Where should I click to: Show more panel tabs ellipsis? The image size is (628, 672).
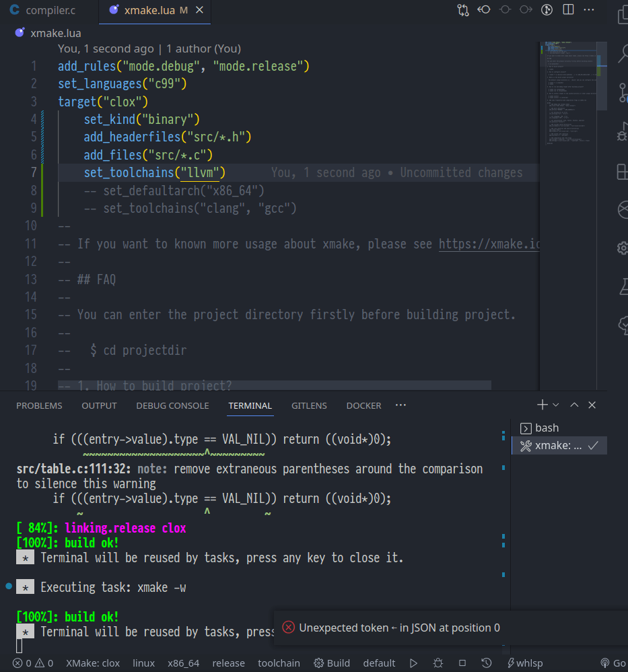point(400,405)
